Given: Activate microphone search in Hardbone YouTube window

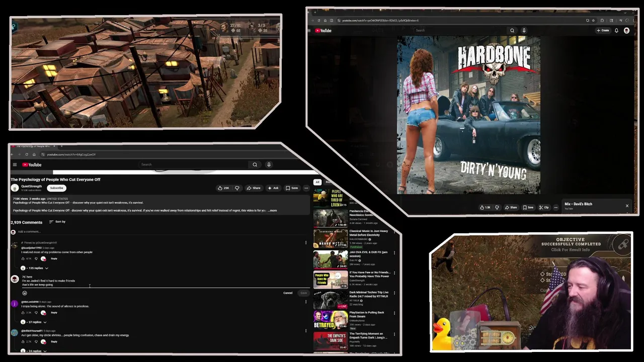Looking at the screenshot, I should (524, 31).
